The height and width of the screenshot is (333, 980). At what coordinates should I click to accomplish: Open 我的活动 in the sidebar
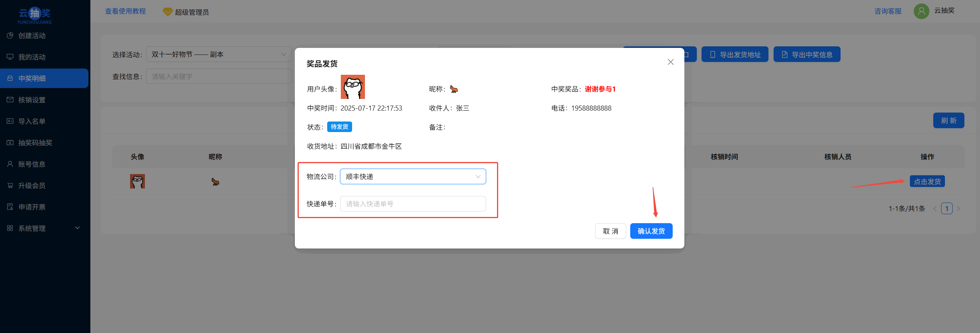[x=44, y=57]
